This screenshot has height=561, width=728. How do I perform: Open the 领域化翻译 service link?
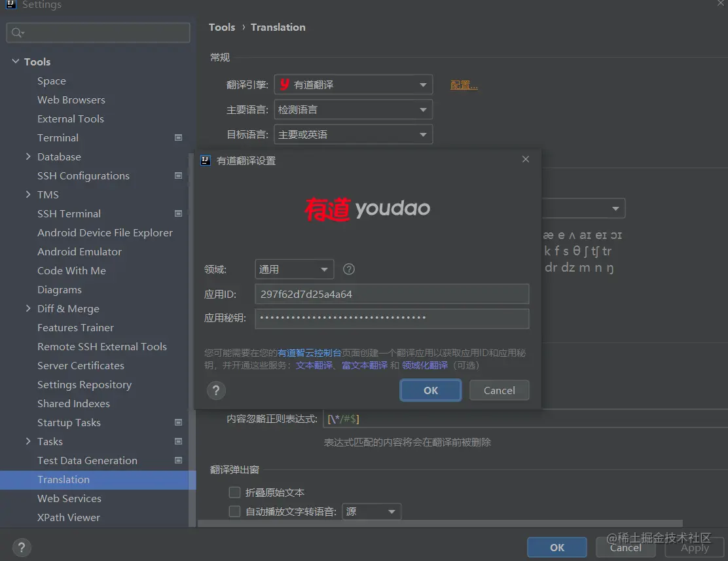click(425, 365)
